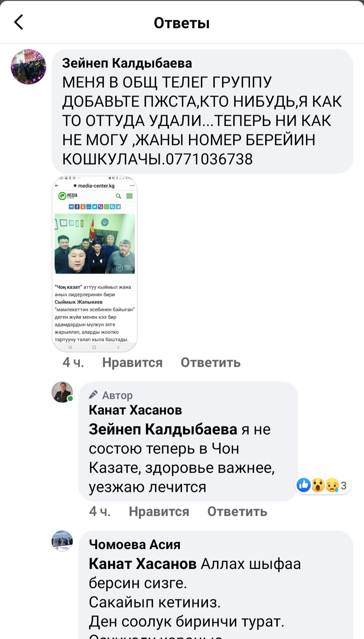Tap the mentioned Зейнеп Калдыбаева in reply

(163, 429)
